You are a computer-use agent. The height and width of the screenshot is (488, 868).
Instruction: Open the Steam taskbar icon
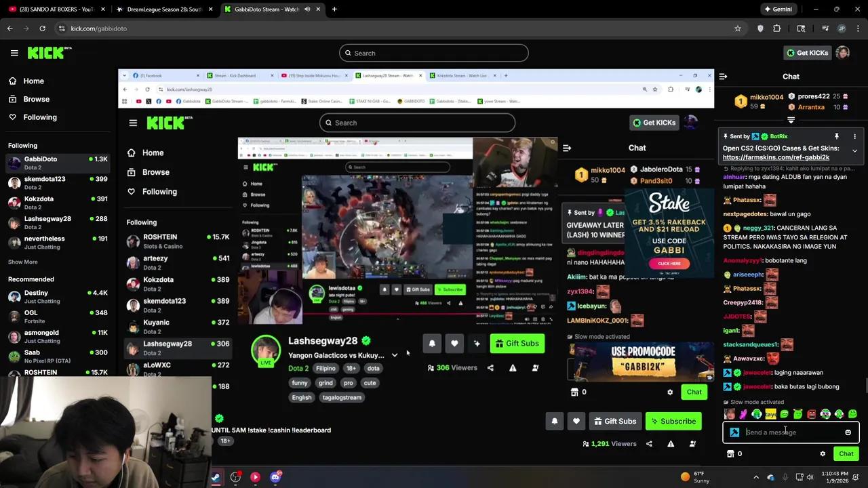point(215,477)
